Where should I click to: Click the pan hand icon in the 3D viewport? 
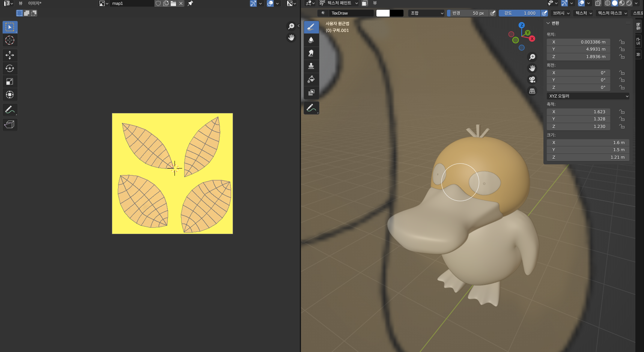click(532, 68)
